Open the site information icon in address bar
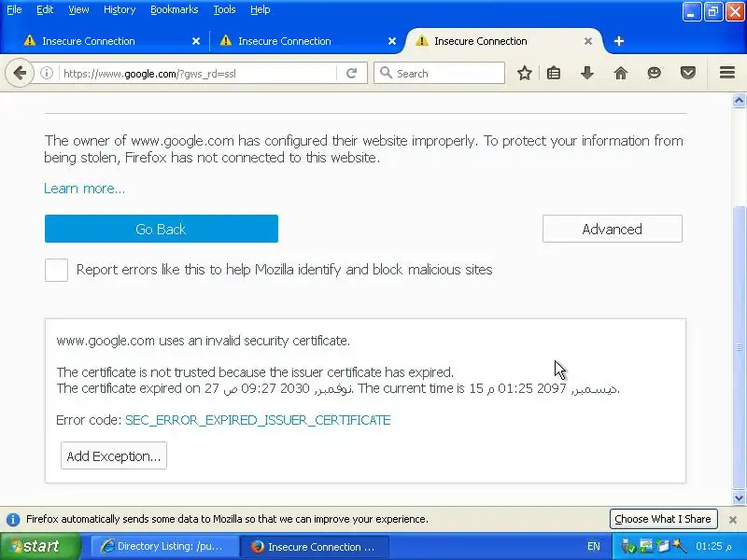747x560 pixels. 47,74
